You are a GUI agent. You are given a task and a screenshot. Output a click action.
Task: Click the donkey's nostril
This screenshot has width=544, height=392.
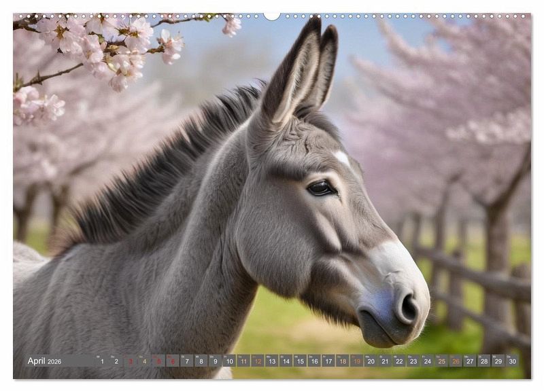pos(407,308)
